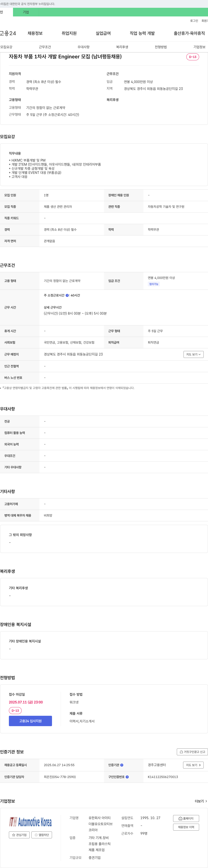The width and height of the screenshot is (208, 868).
Task: Click the 중견기업 company size value
Action: tap(94, 858)
